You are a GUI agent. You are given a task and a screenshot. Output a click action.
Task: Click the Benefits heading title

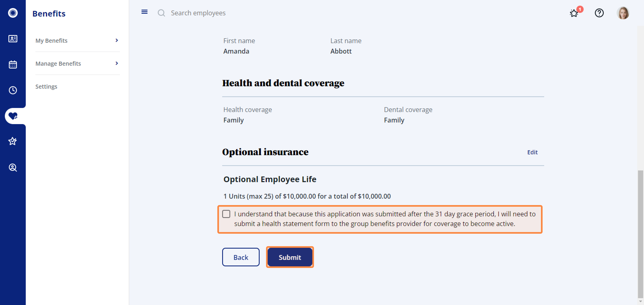[x=49, y=13]
